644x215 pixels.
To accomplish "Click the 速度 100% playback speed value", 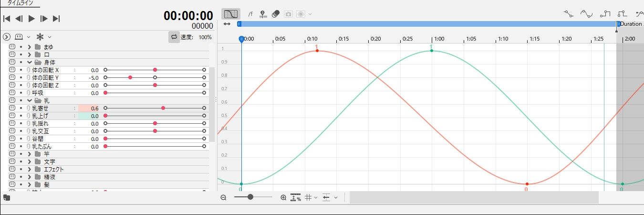I will tap(205, 37).
